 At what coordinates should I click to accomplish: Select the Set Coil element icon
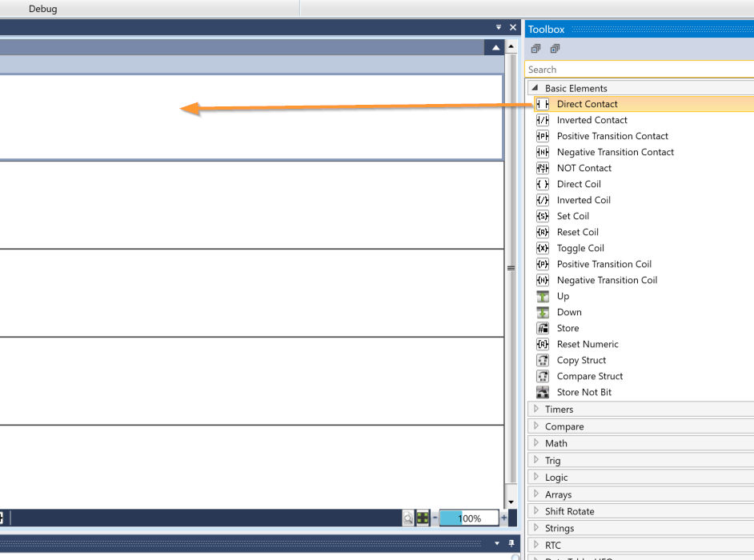tap(543, 216)
